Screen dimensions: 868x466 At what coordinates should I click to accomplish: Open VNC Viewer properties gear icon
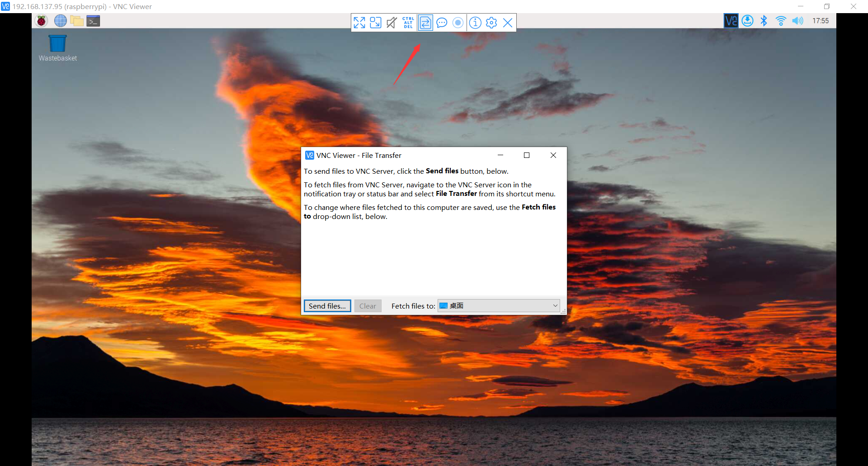pos(491,23)
